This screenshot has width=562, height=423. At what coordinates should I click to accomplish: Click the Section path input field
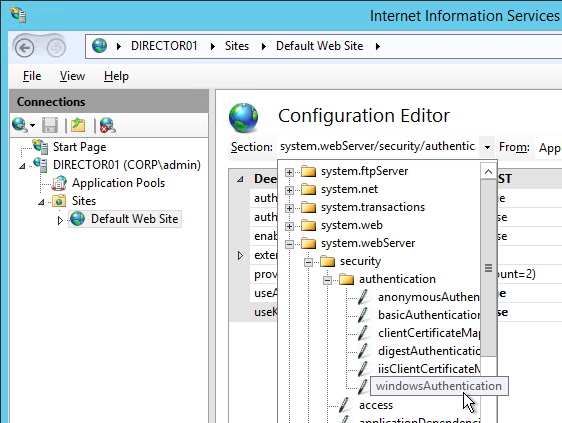[378, 147]
